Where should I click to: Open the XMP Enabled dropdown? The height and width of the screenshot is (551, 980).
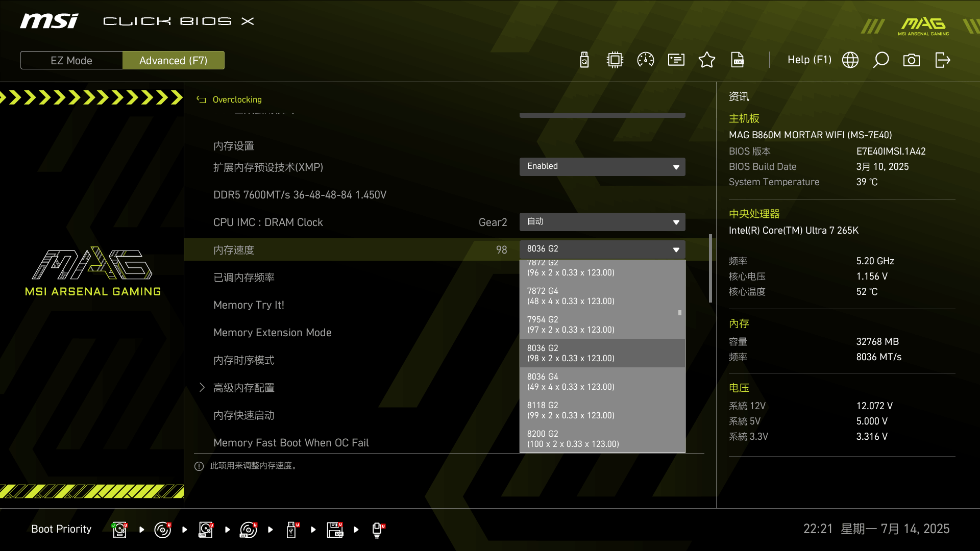[602, 167]
